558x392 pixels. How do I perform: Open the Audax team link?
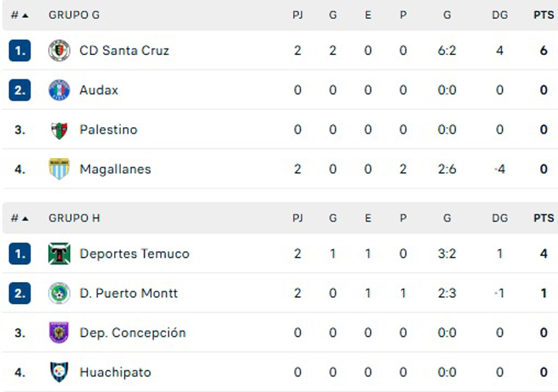pyautogui.click(x=99, y=90)
